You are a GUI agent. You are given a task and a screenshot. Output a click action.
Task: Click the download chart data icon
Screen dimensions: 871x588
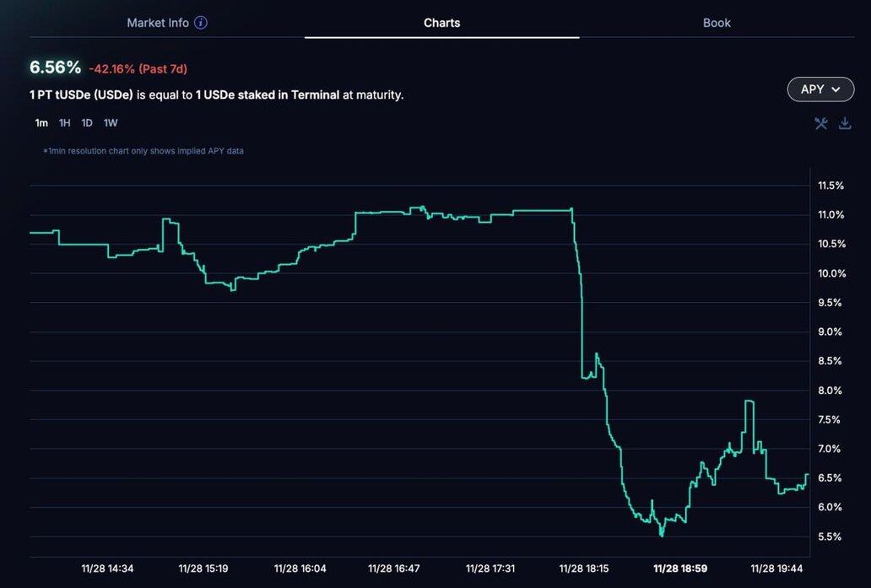[845, 123]
